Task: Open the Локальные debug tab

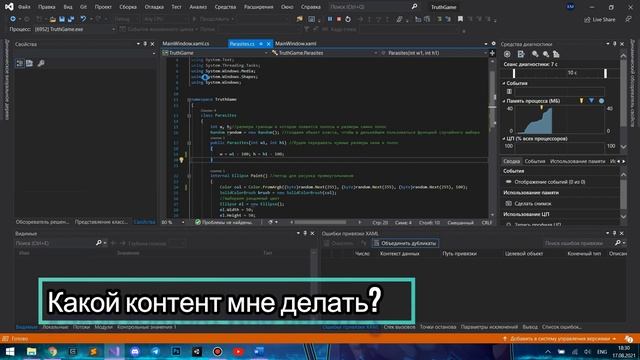Action: [x=55, y=327]
